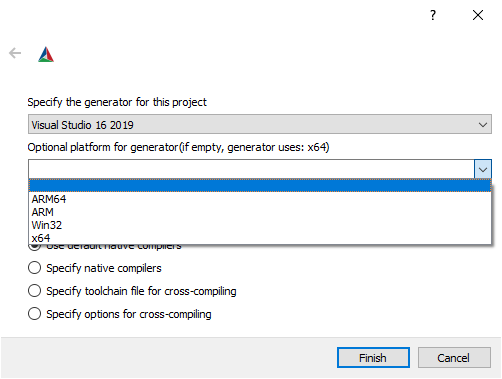This screenshot has height=379, width=502.
Task: Click the back arrow icon
Action: click(15, 53)
